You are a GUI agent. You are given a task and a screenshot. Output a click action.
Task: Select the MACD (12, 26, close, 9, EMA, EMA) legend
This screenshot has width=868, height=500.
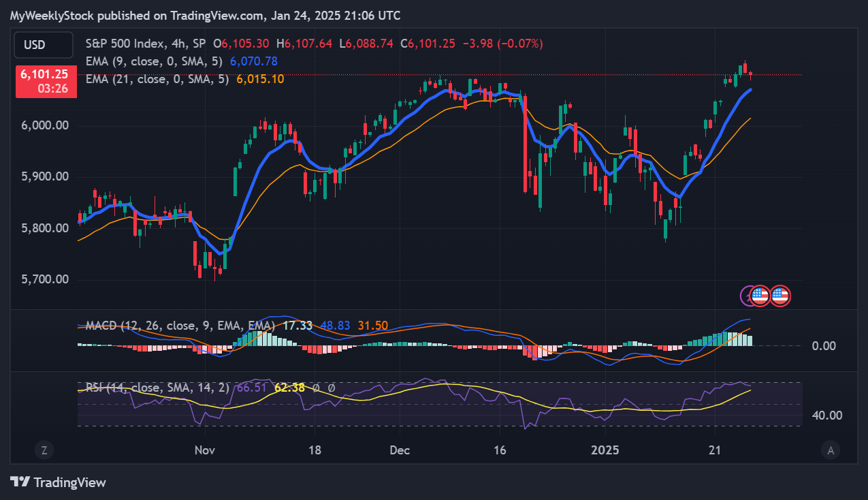pos(180,326)
